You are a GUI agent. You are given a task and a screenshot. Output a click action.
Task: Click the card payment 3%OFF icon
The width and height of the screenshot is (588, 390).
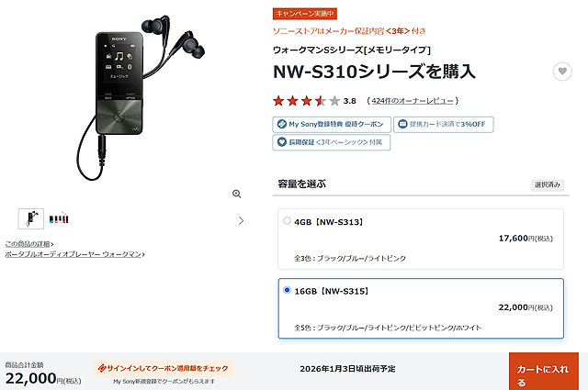pos(402,124)
